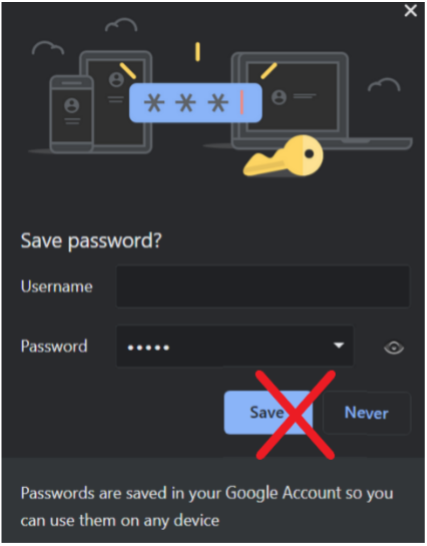This screenshot has width=427, height=546.
Task: Show password with the eye icon
Action: pos(394,347)
